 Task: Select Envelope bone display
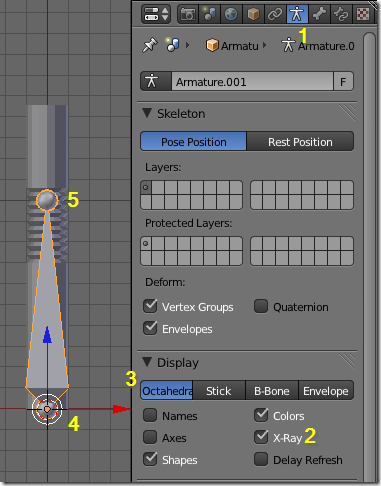(x=326, y=391)
